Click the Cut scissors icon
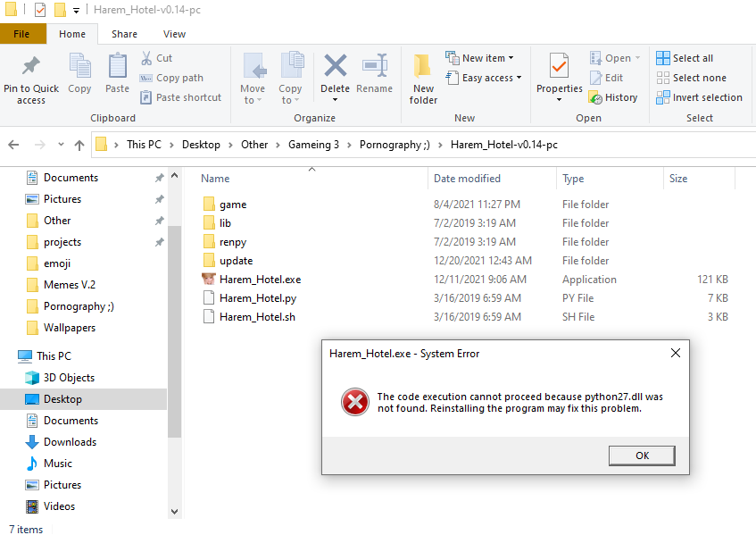Image resolution: width=756 pixels, height=535 pixels. 146,58
